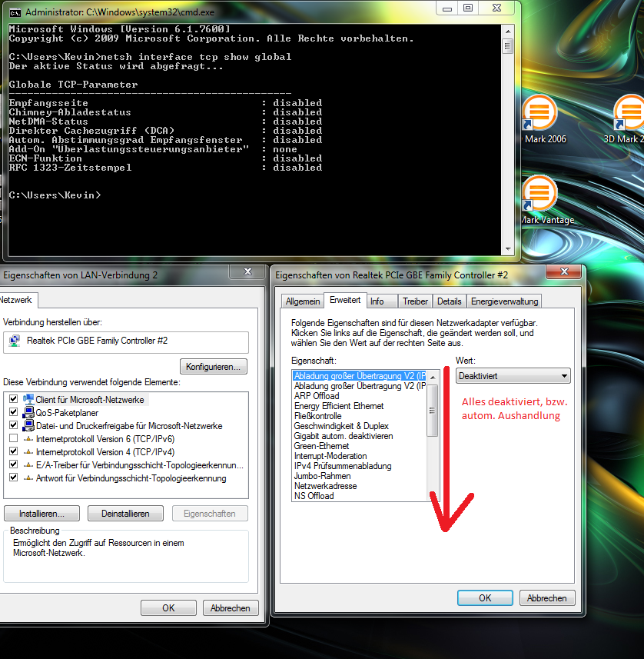
Task: Click the cmd window scrollbar up arrow
Action: tap(508, 31)
